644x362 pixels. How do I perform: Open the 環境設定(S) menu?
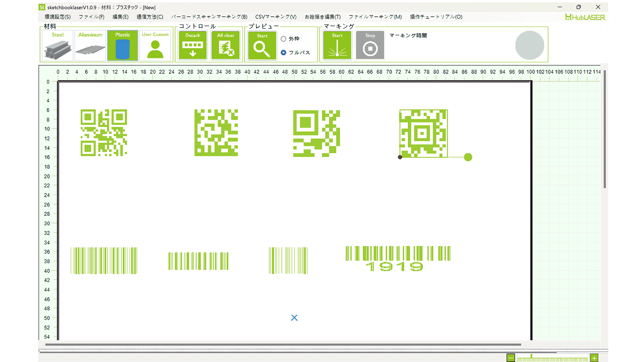pyautogui.click(x=58, y=17)
